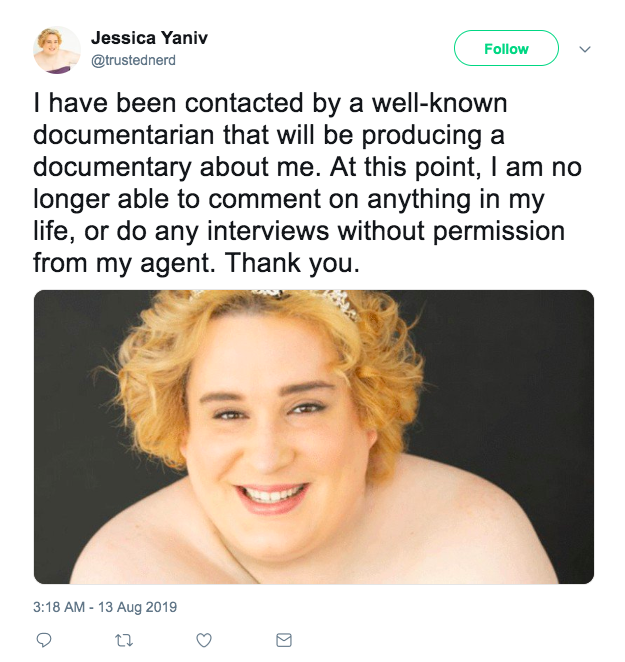This screenshot has width=625, height=662.
Task: Like the tweet with the heart icon
Action: (x=204, y=640)
